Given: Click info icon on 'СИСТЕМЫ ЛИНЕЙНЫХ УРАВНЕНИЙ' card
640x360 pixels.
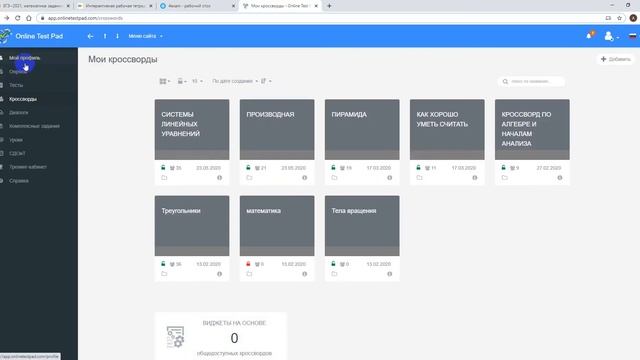Looking at the screenshot, I should click(220, 178).
